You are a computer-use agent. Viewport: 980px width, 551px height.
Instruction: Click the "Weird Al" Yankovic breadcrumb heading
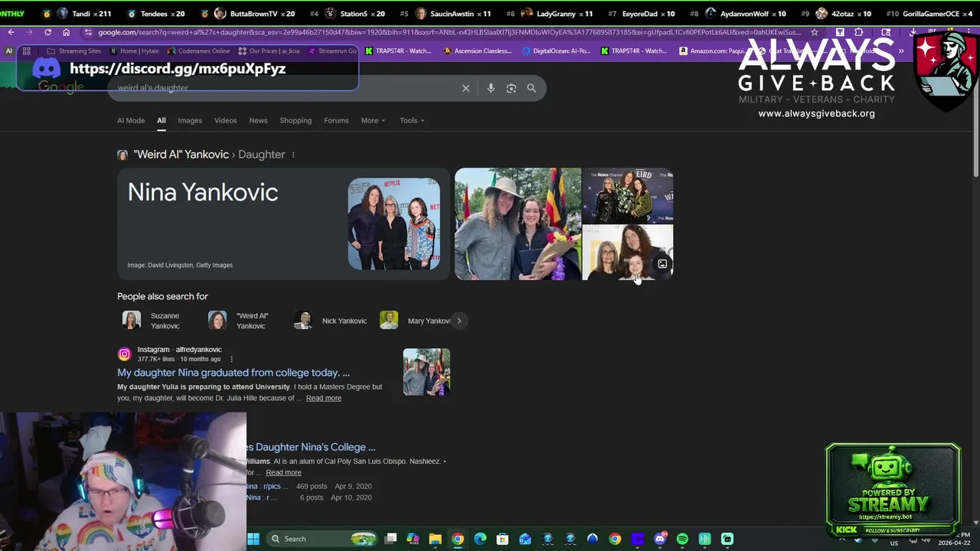181,155
